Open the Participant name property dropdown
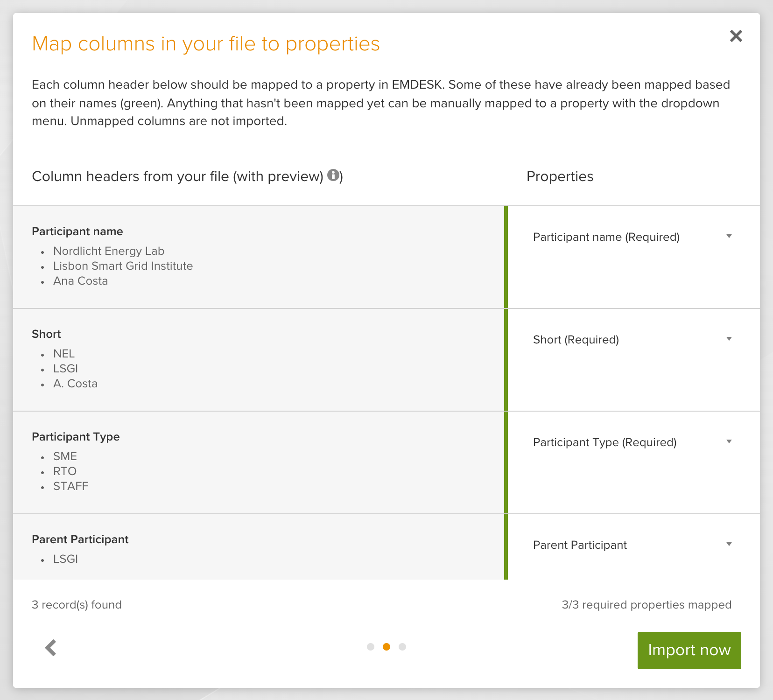 [x=632, y=237]
